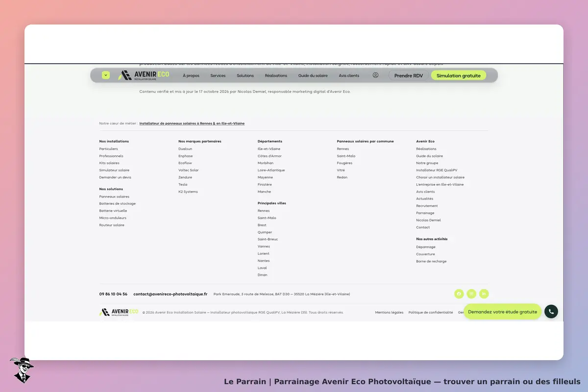Open Avenir Eco Instagram icon
Screen dimensions: 588x392
point(471,294)
